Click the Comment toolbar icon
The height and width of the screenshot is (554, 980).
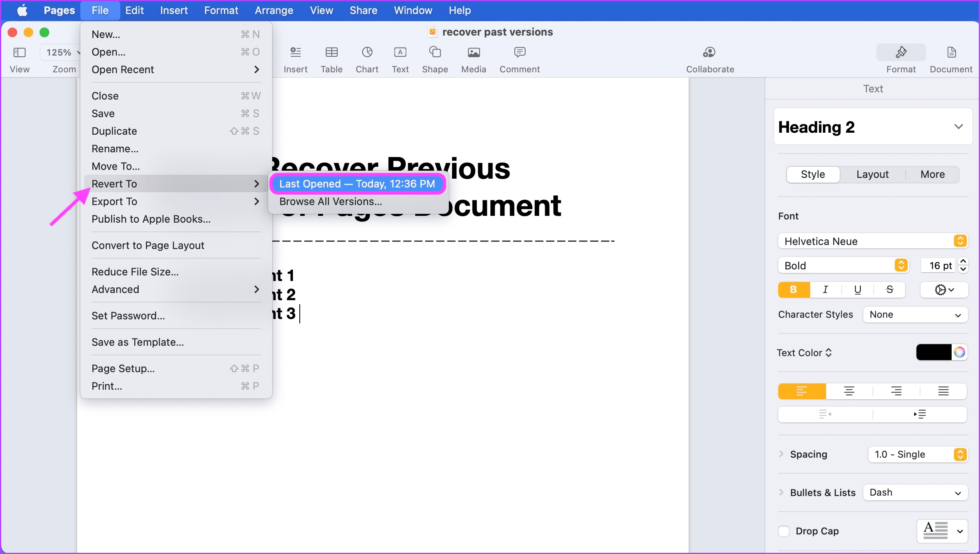[x=520, y=52]
